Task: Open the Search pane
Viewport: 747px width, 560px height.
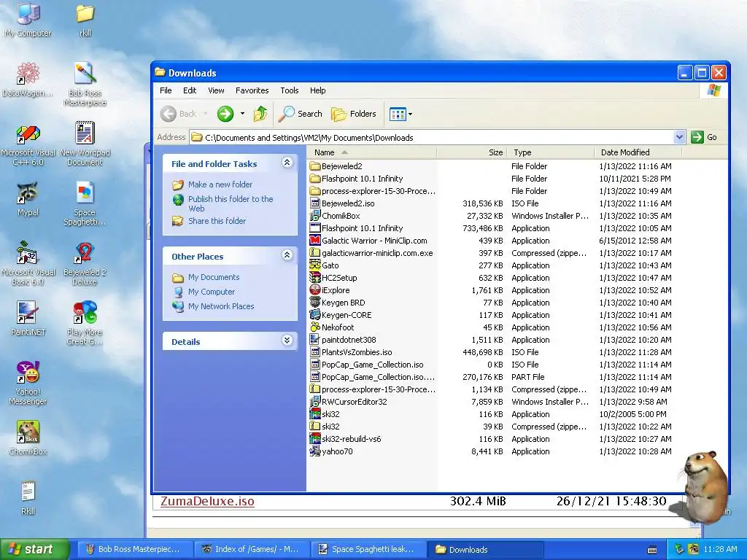Action: 301,114
